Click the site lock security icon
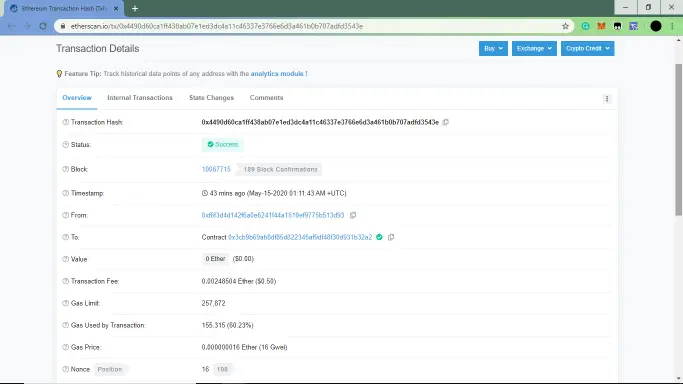 pos(63,26)
